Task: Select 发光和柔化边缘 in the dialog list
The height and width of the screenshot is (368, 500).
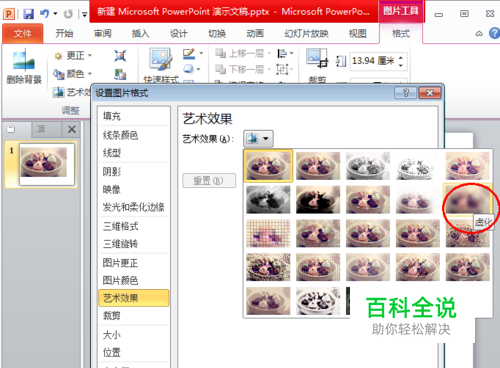Action: (134, 207)
